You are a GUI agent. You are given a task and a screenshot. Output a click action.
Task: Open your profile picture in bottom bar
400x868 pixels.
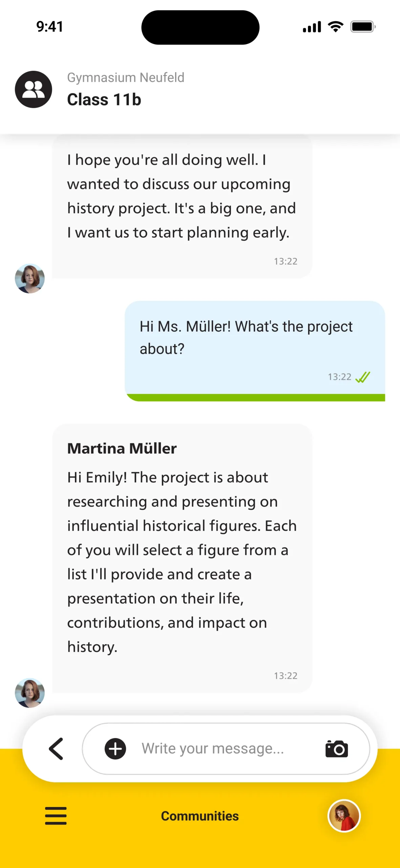(344, 815)
